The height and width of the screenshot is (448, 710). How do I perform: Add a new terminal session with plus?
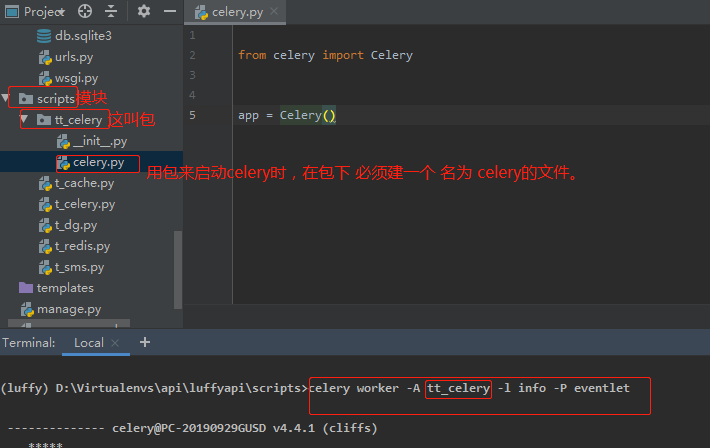click(145, 342)
